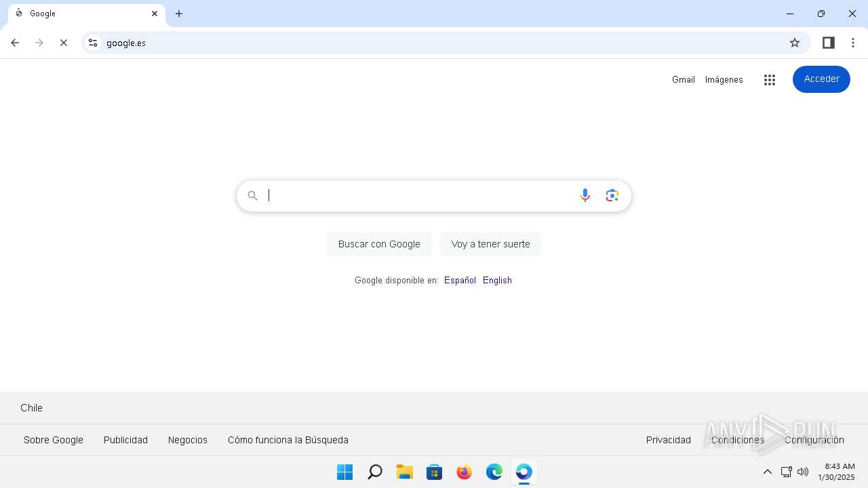
Task: Open a new browser tab
Action: 179,14
